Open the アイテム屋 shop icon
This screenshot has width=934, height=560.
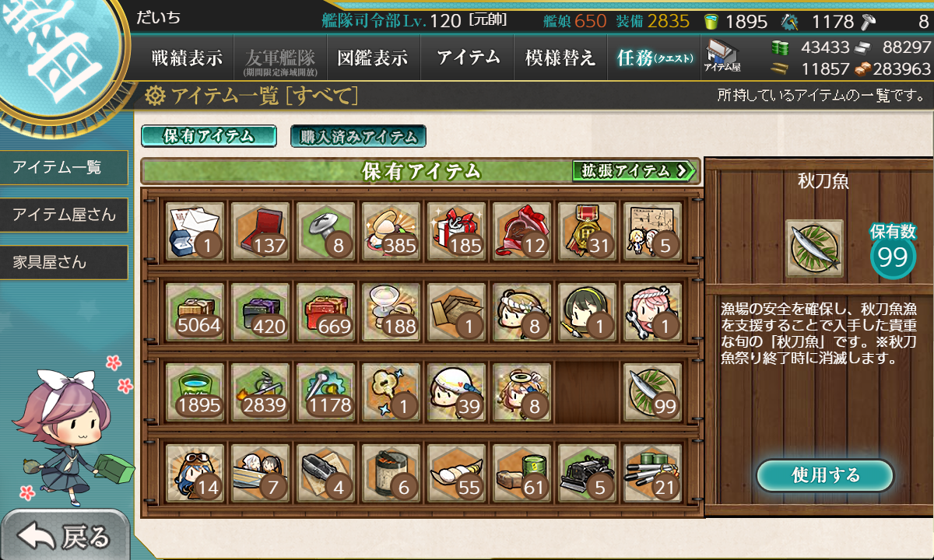[722, 56]
